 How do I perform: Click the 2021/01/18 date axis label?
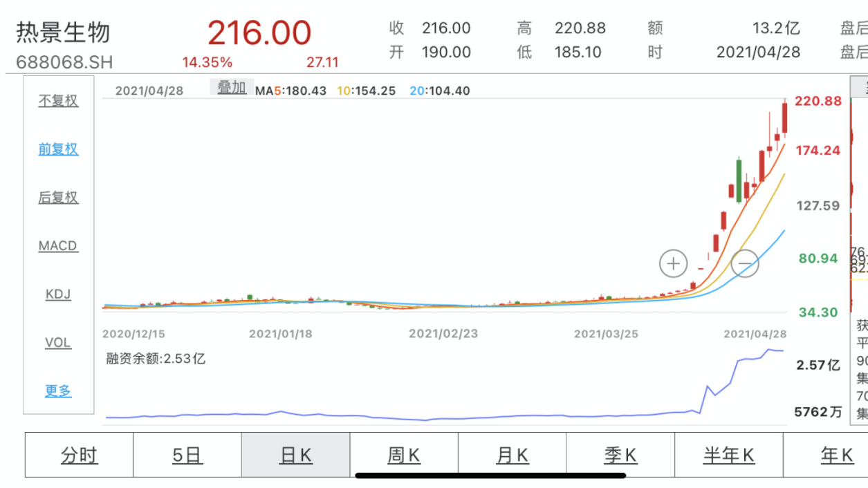(281, 334)
